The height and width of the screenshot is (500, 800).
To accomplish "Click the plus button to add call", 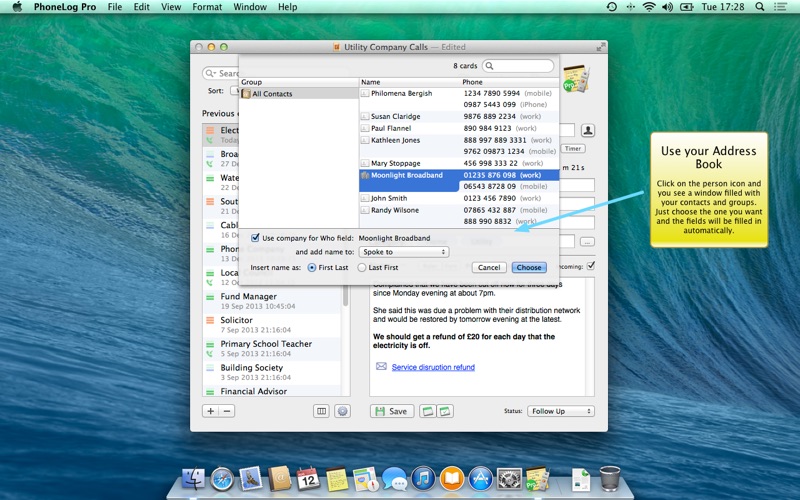I will coord(210,411).
